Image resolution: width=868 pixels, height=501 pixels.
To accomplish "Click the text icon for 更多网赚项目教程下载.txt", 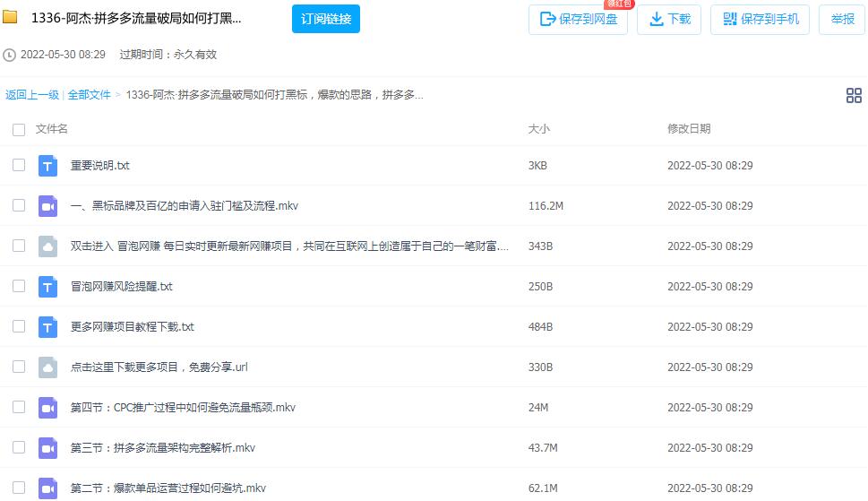I will pos(47,327).
